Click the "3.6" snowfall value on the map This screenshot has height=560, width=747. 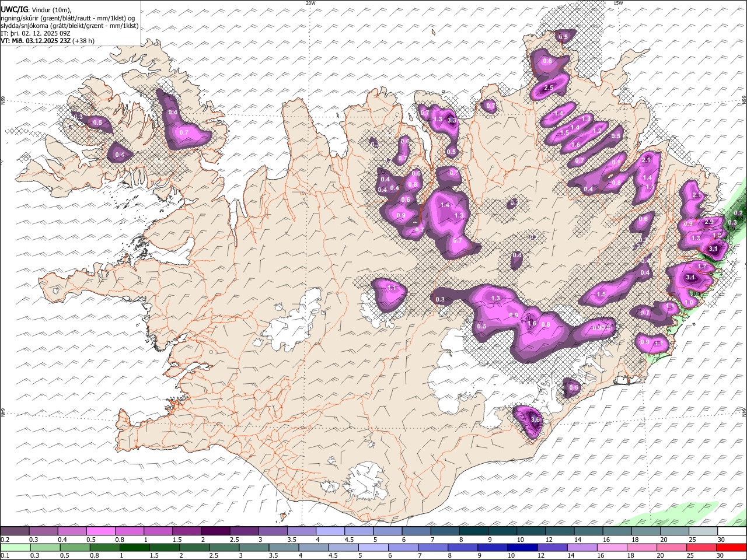[536, 419]
